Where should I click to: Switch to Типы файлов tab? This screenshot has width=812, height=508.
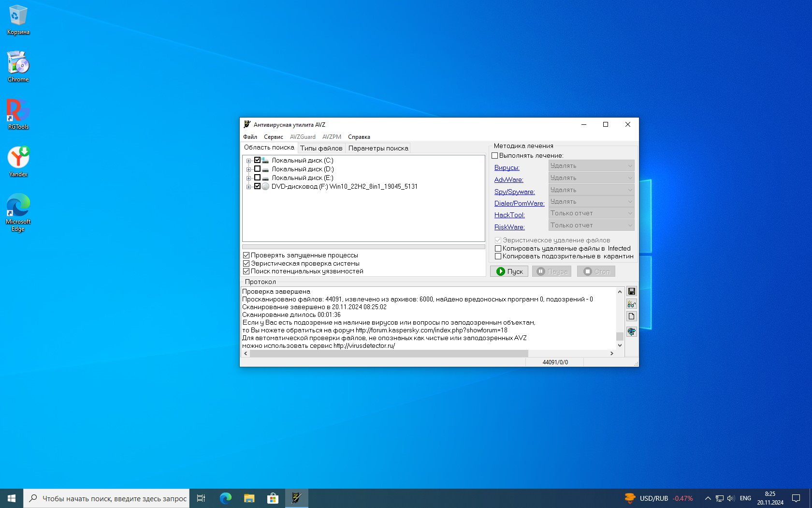[321, 148]
